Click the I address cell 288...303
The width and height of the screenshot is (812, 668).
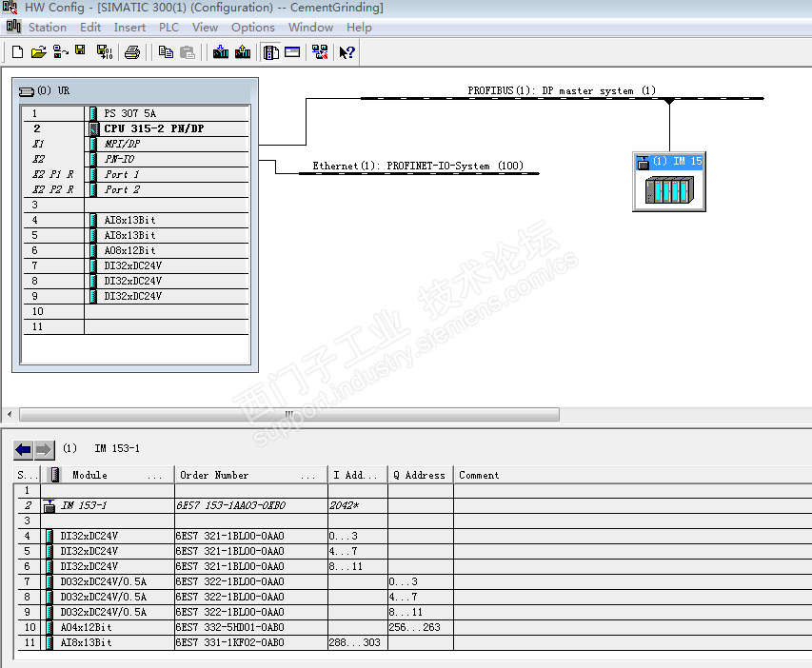click(358, 642)
